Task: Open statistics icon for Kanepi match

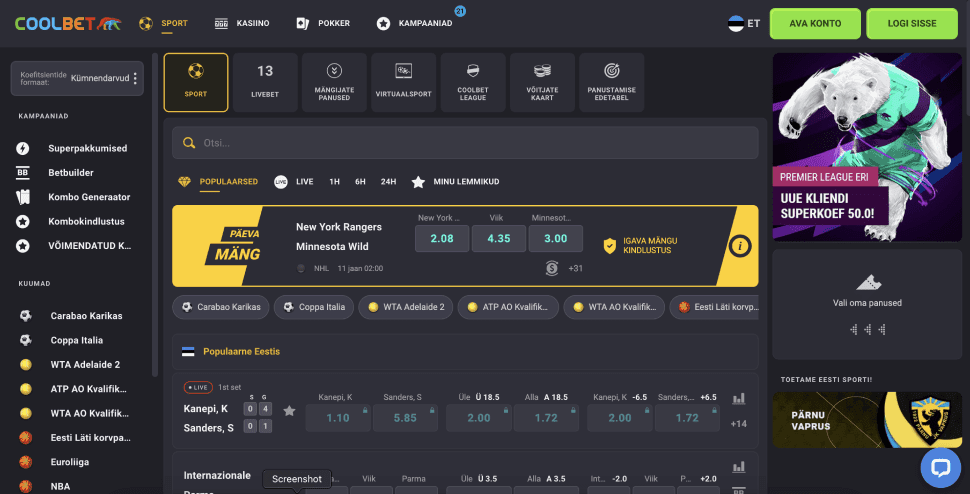Action: coord(738,399)
